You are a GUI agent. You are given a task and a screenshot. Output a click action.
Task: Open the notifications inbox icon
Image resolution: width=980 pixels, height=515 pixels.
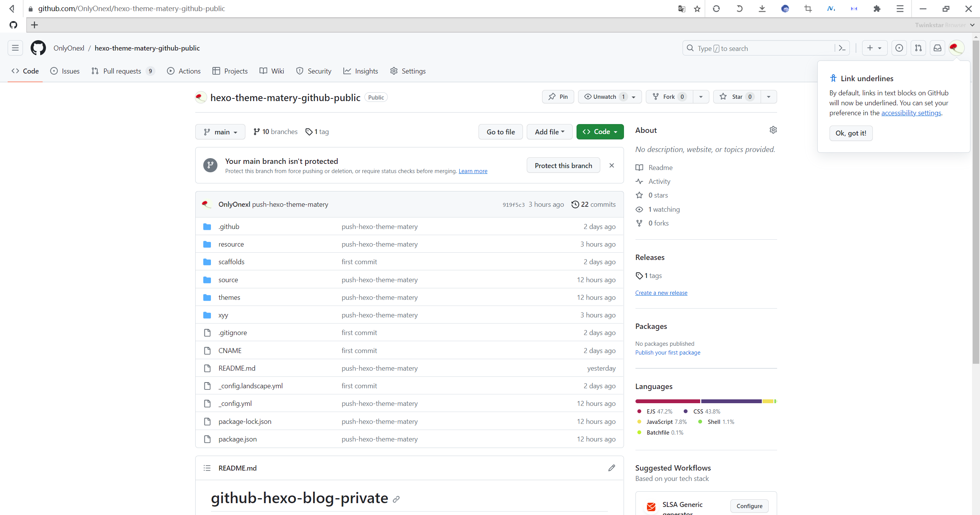[x=938, y=48]
